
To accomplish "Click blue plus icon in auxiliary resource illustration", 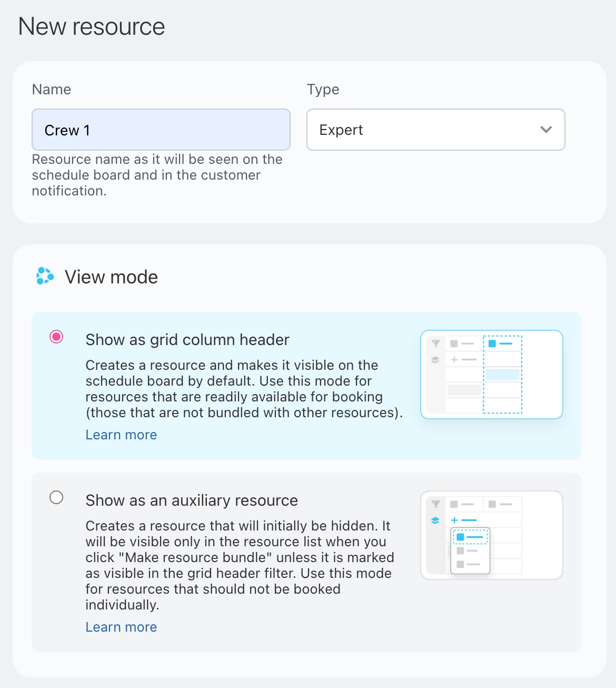I will pyautogui.click(x=454, y=520).
